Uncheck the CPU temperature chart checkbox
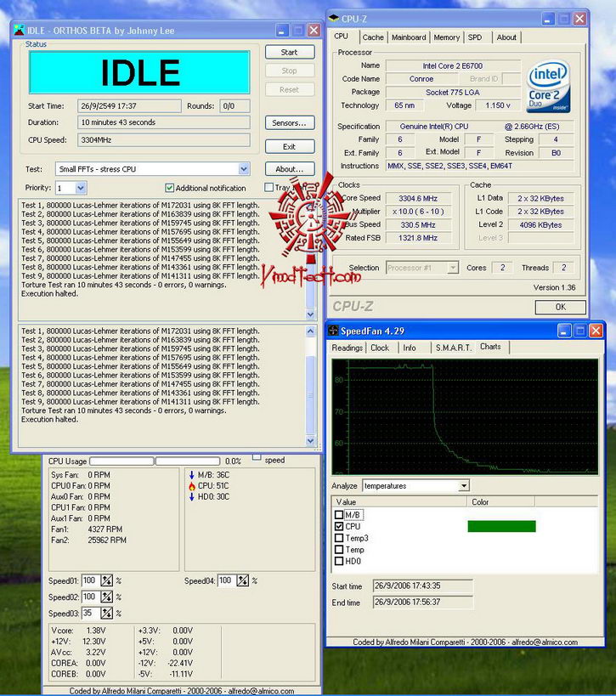This screenshot has width=616, height=696. click(x=339, y=526)
